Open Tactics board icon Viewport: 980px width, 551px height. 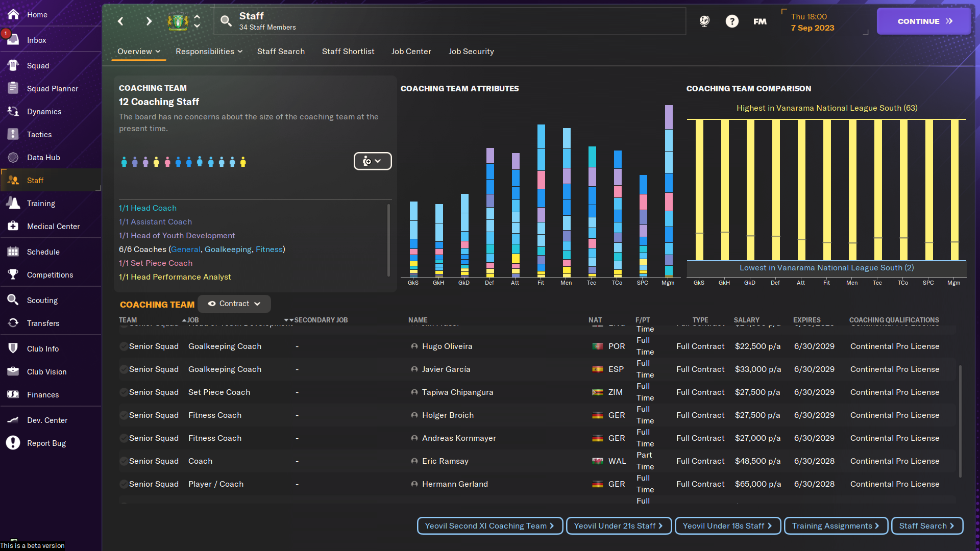pos(13,134)
